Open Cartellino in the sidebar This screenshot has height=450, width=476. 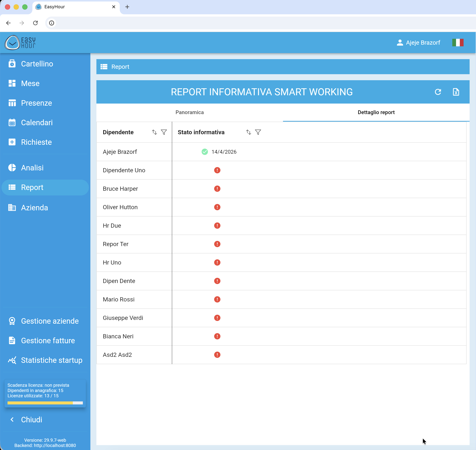37,64
